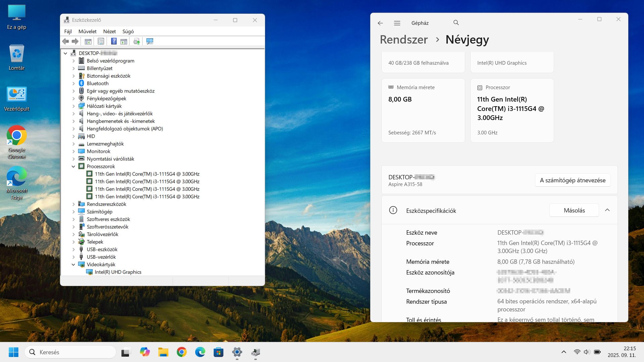
Task: Click Scan for hardware changes toolbar icon
Action: pyautogui.click(x=150, y=41)
